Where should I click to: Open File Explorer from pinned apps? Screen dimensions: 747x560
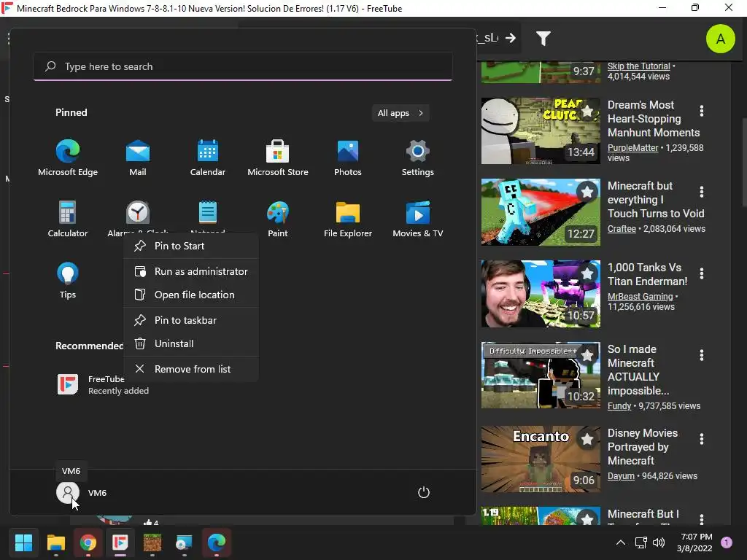(348, 219)
